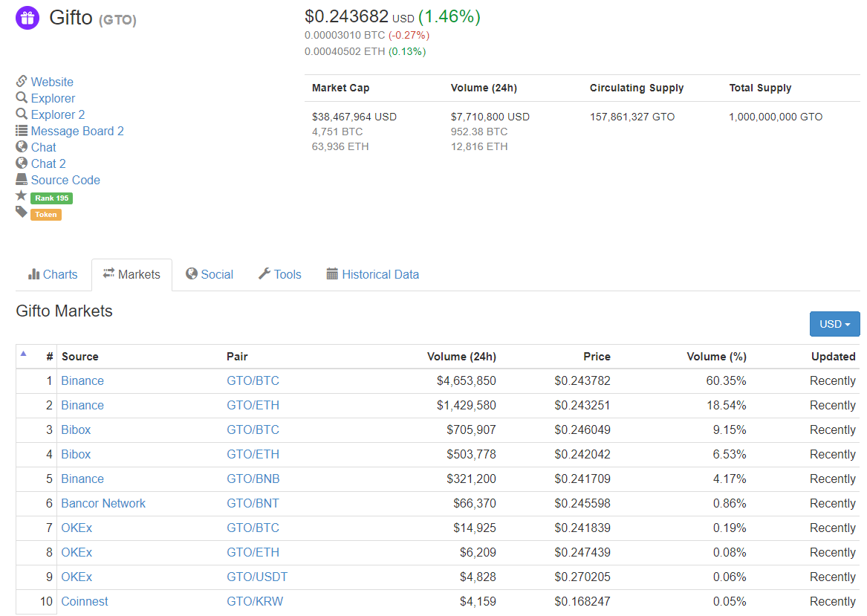The image size is (867, 616).
Task: Click the sort arrow in the # column
Action: coord(23,354)
